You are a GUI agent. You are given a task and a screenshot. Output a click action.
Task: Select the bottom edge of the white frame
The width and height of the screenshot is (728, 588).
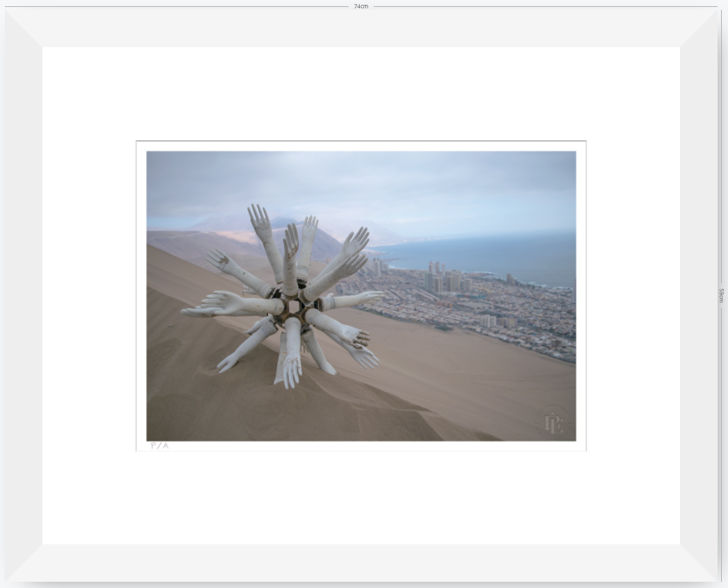pyautogui.click(x=361, y=562)
